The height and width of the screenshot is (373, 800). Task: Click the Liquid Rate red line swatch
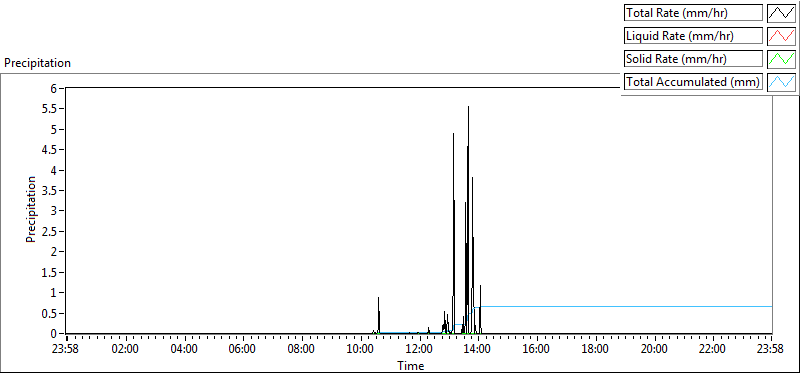pyautogui.click(x=781, y=36)
